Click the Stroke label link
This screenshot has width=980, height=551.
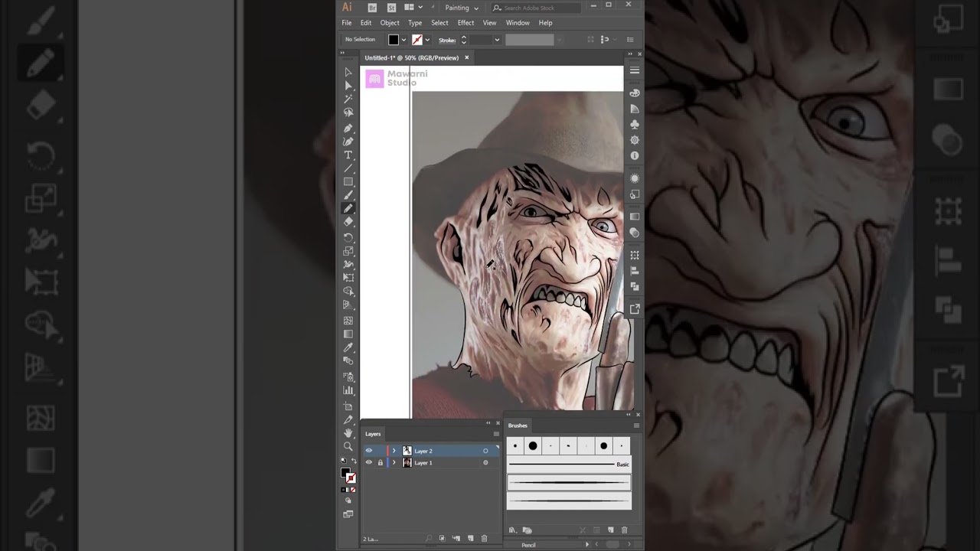click(x=447, y=40)
